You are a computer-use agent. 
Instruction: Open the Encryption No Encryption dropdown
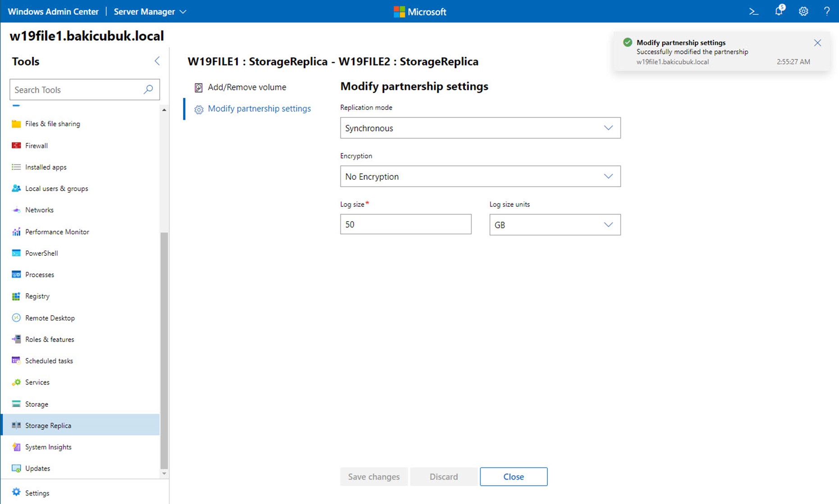pos(480,176)
